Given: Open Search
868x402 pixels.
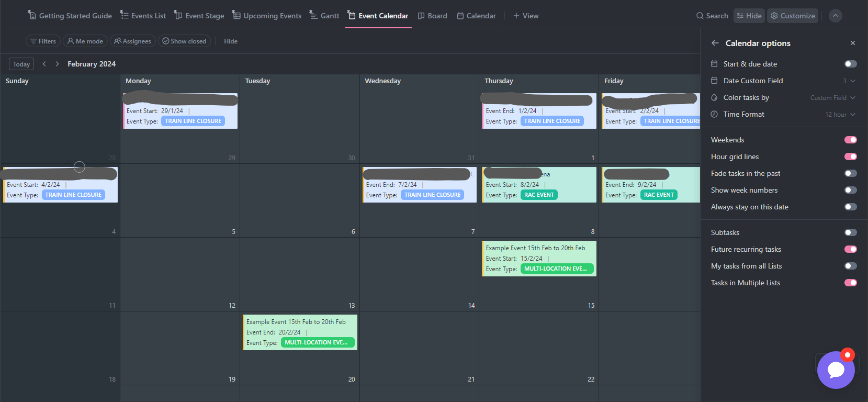Looking at the screenshot, I should point(712,16).
